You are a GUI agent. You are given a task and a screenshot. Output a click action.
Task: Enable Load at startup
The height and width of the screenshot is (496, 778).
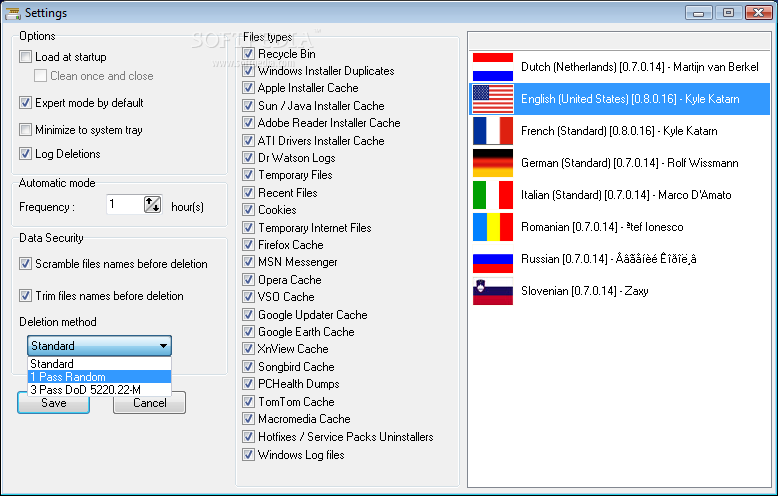click(25, 57)
